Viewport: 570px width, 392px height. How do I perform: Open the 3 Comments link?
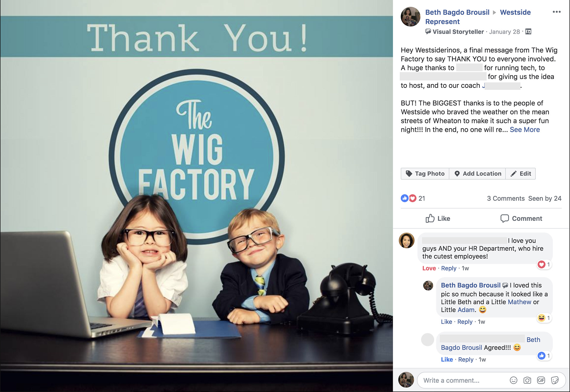(506, 198)
